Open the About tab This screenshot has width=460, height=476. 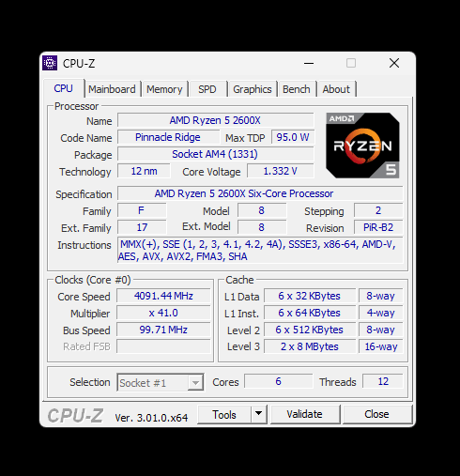click(x=336, y=89)
